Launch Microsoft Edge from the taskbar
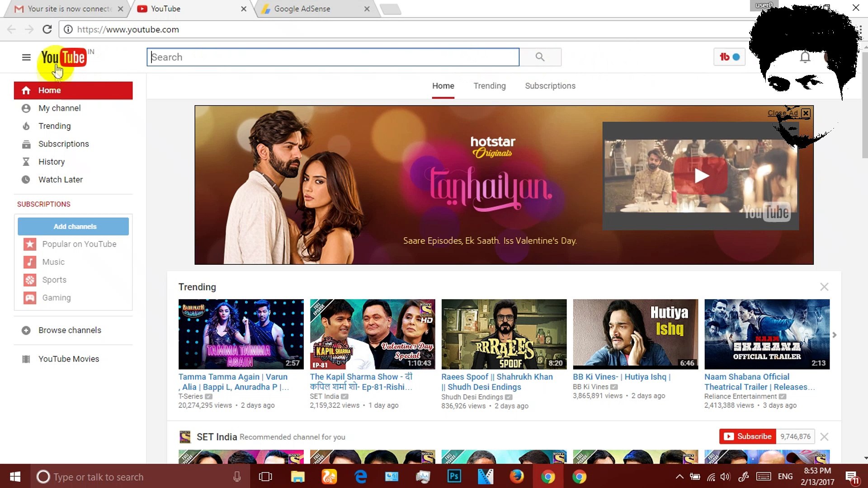Image resolution: width=868 pixels, height=488 pixels. pos(360,477)
